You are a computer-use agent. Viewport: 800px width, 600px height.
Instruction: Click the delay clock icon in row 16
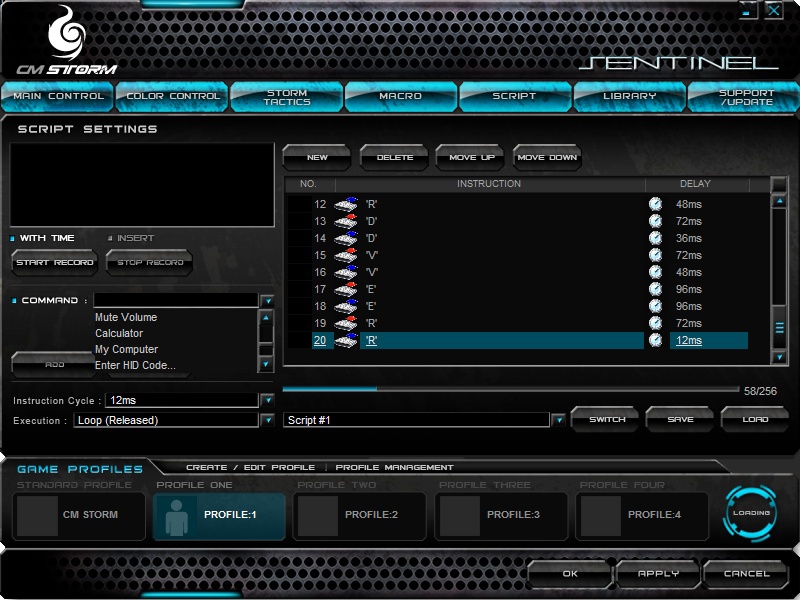tap(656, 272)
